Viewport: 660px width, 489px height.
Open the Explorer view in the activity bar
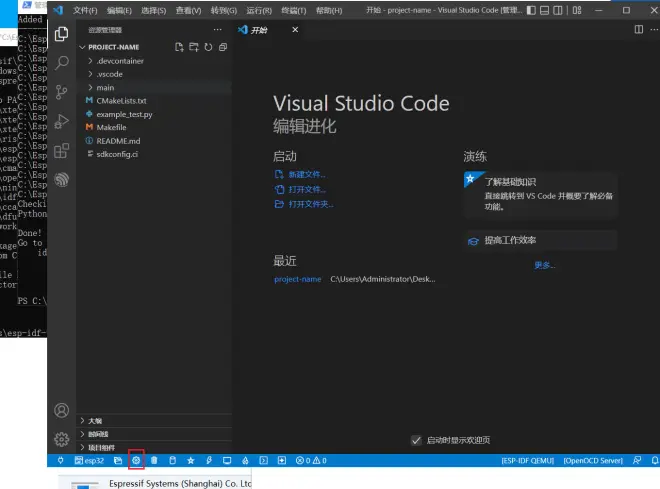point(61,34)
